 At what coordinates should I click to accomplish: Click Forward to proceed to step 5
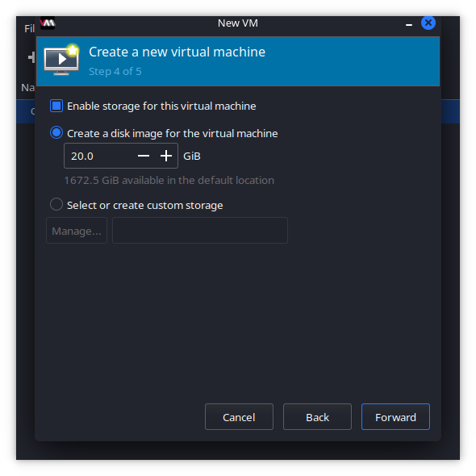pos(395,417)
